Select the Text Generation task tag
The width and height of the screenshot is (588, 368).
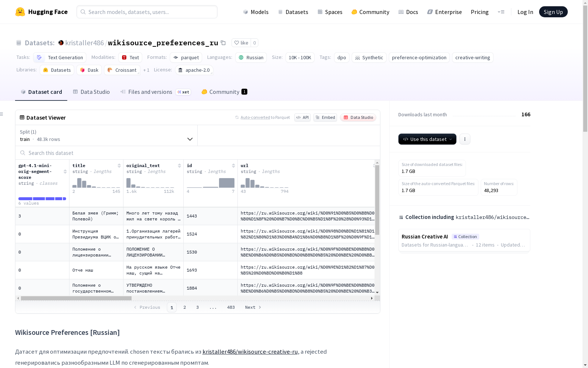60,57
